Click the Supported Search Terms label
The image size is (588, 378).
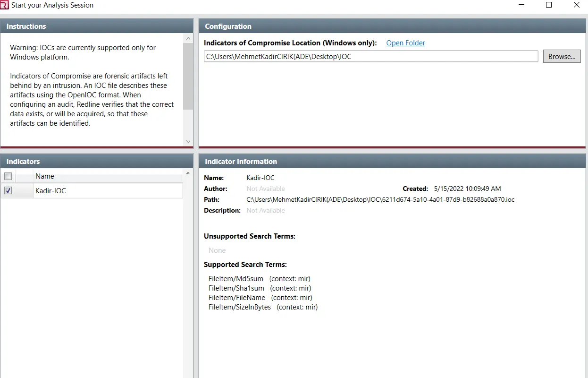coord(245,265)
